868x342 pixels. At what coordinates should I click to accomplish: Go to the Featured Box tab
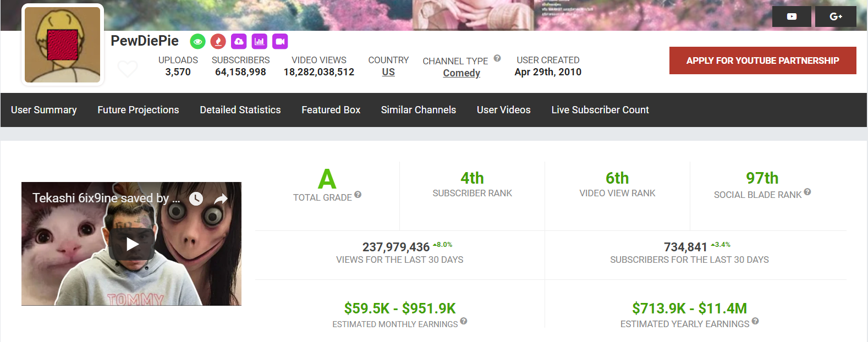[x=331, y=110]
